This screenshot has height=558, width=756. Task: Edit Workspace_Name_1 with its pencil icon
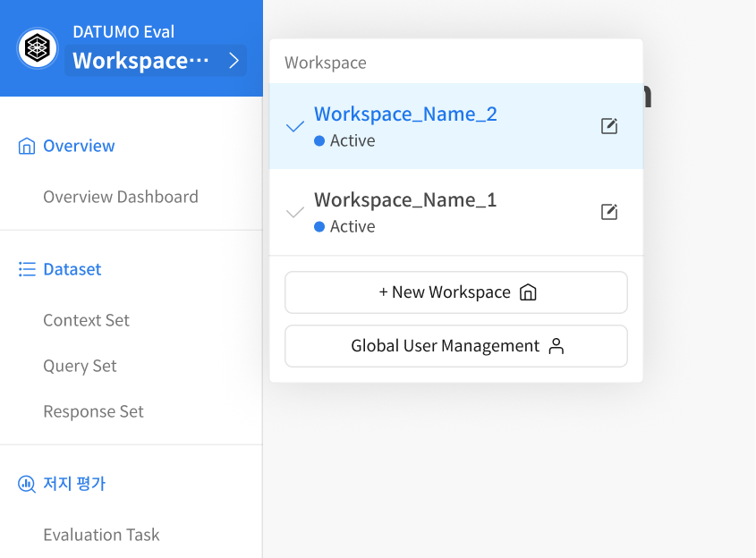[x=609, y=212]
